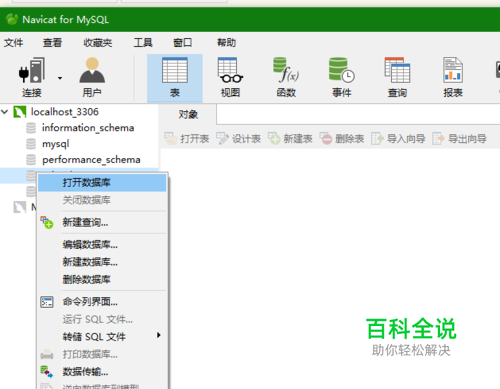The height and width of the screenshot is (389, 500).
Task: Click 导出向导 export wizard button
Action: (x=459, y=138)
